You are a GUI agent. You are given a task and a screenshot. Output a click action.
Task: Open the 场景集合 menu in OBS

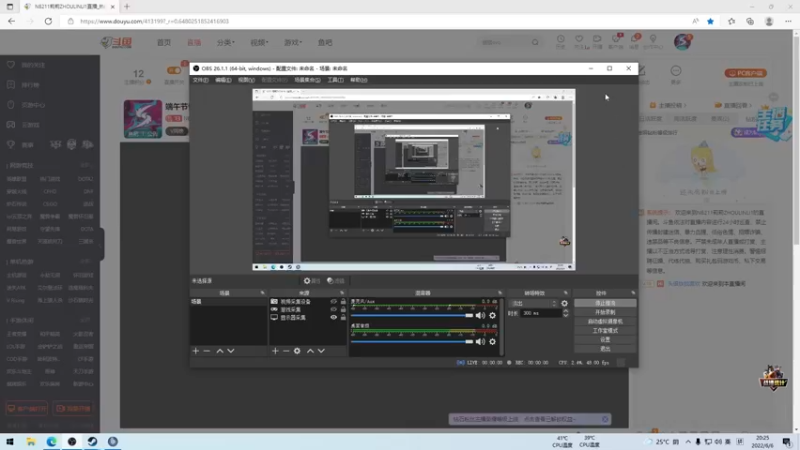pos(307,80)
